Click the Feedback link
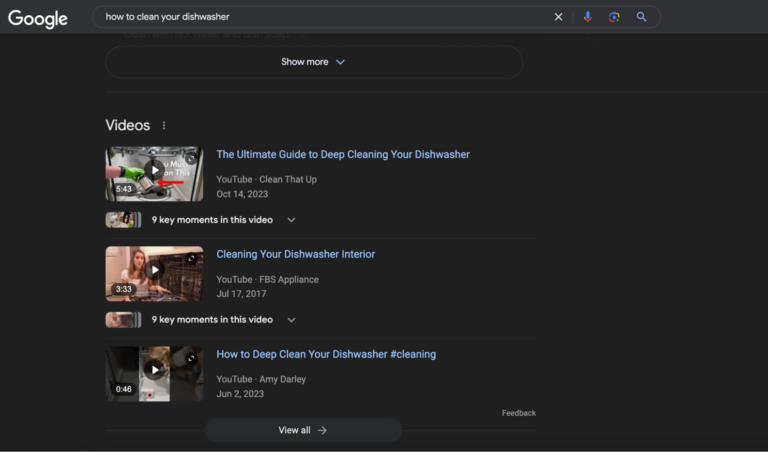 click(519, 413)
